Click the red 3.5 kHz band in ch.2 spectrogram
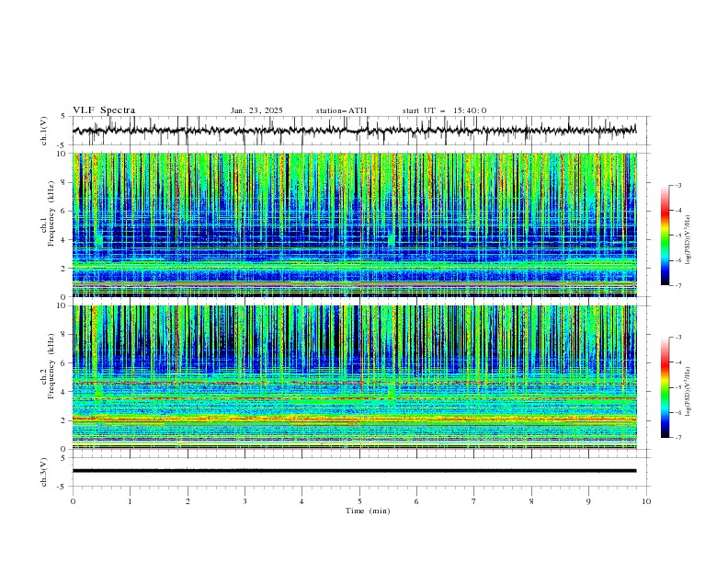This screenshot has width=728, height=563. point(355,398)
